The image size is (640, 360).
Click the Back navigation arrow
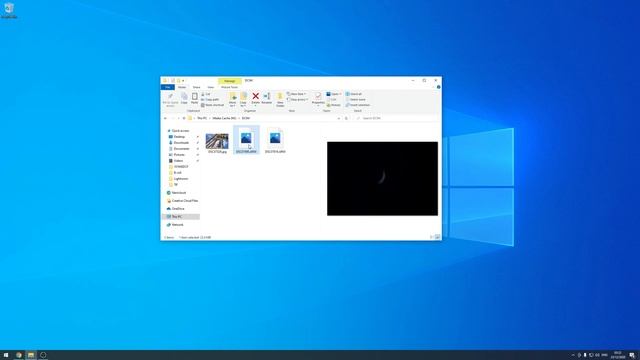(x=165, y=118)
